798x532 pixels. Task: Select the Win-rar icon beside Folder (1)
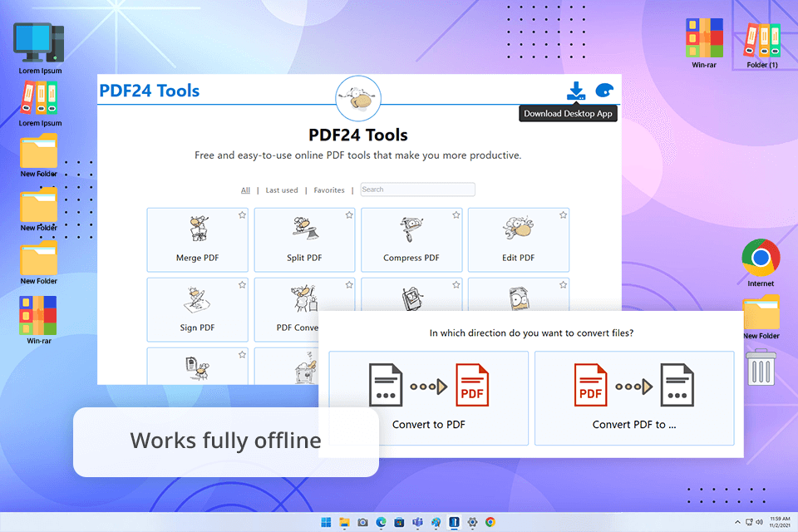[x=704, y=43]
